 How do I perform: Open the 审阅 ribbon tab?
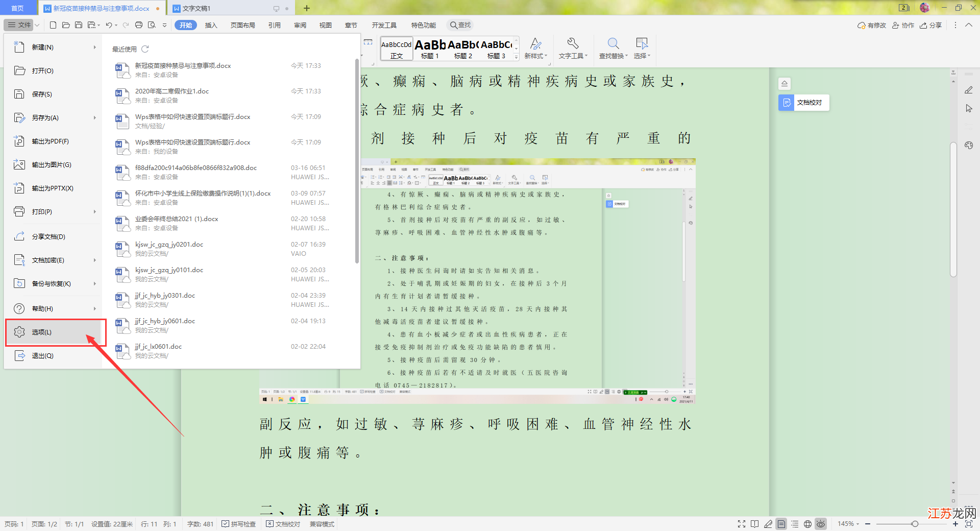(300, 25)
